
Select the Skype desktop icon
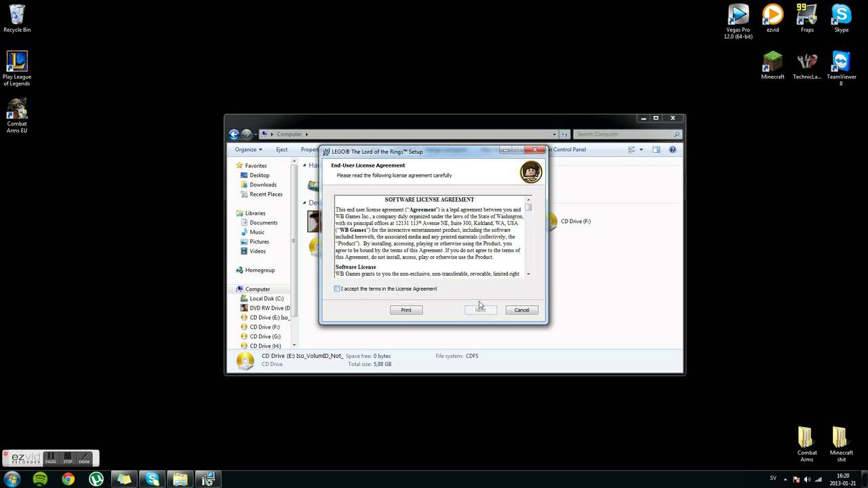click(841, 18)
